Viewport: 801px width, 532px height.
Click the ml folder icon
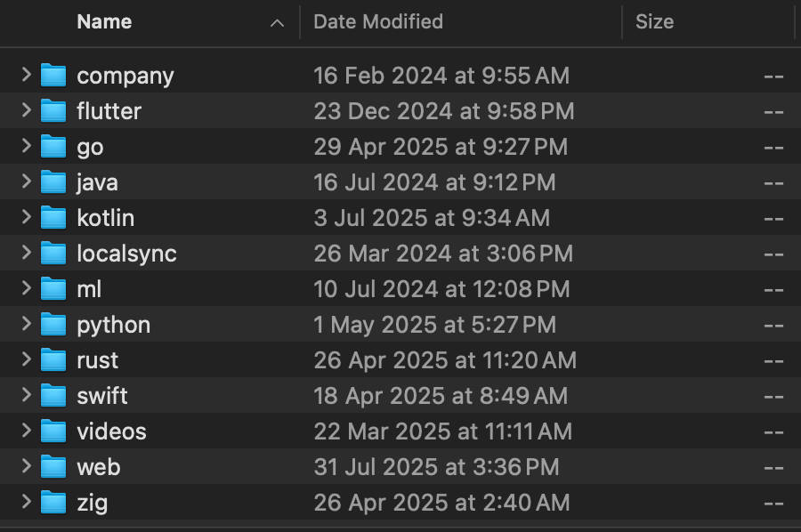click(x=53, y=289)
